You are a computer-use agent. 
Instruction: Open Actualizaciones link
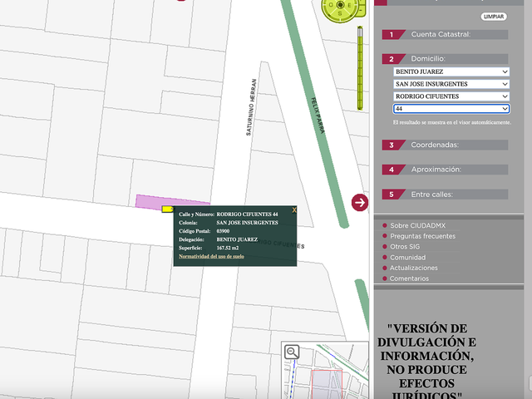(x=413, y=268)
